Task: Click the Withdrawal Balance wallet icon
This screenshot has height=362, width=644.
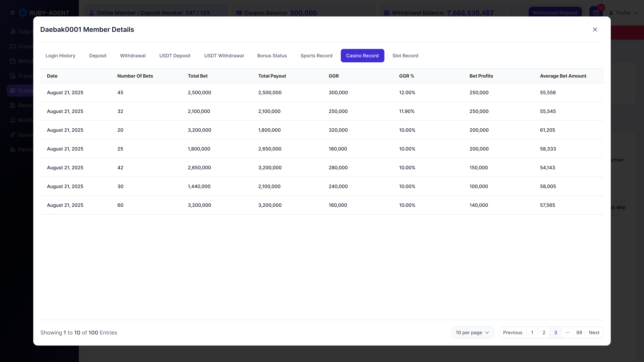Action: point(387,13)
